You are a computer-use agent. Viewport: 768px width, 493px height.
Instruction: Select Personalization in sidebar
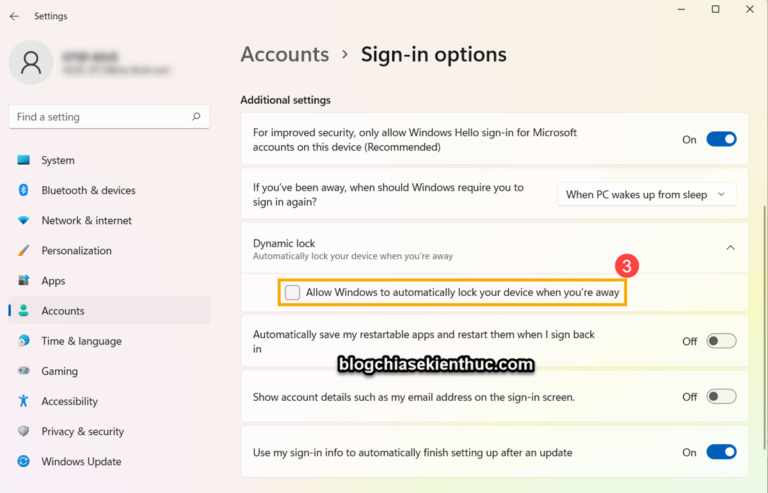109,250
